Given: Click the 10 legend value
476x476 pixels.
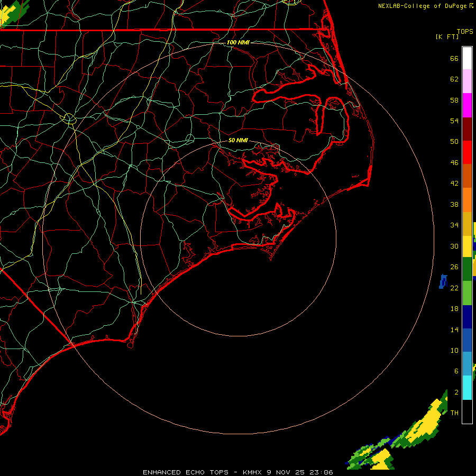Looking at the screenshot, I should click(x=454, y=350).
